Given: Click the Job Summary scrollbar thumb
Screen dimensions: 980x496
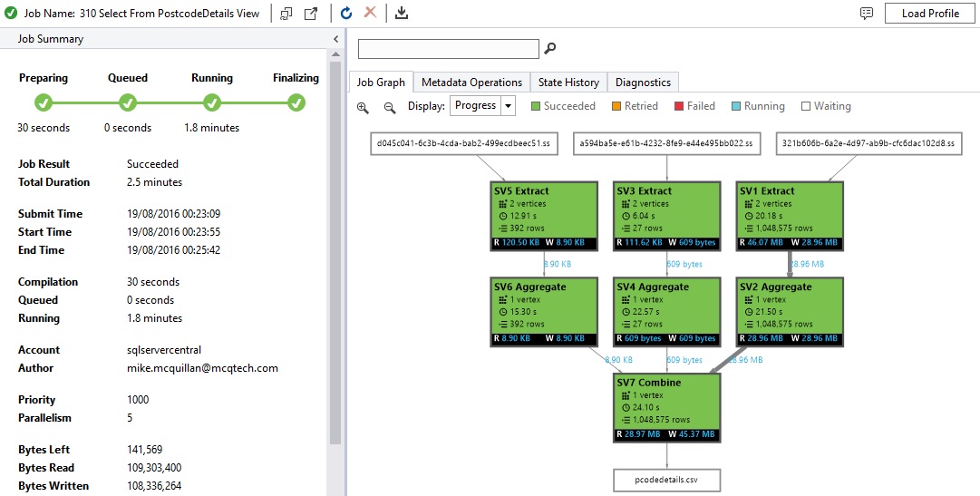Looking at the screenshot, I should click(335, 252).
